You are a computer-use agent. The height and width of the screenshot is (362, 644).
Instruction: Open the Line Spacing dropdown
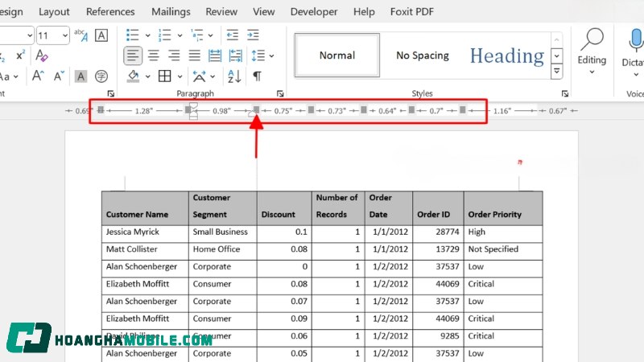[x=271, y=56]
